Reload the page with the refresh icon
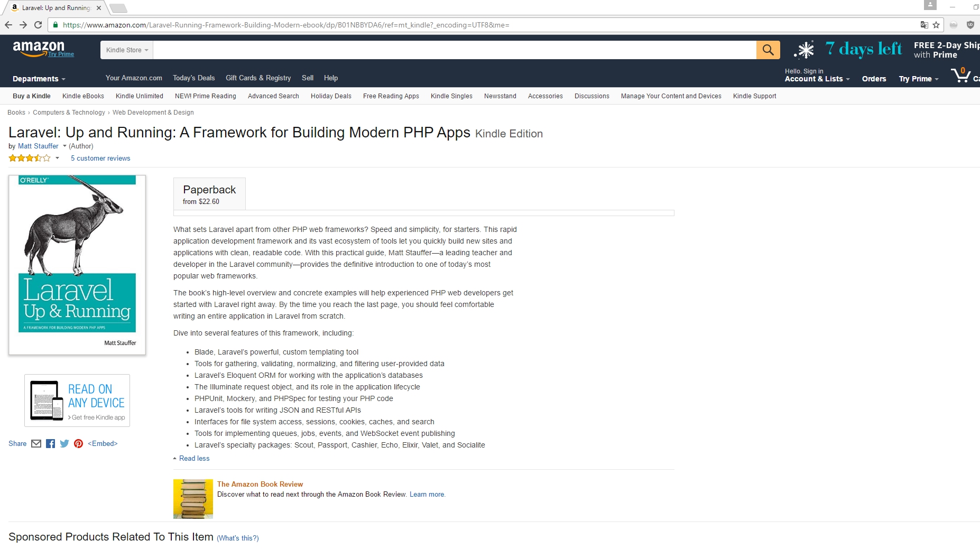 point(38,25)
